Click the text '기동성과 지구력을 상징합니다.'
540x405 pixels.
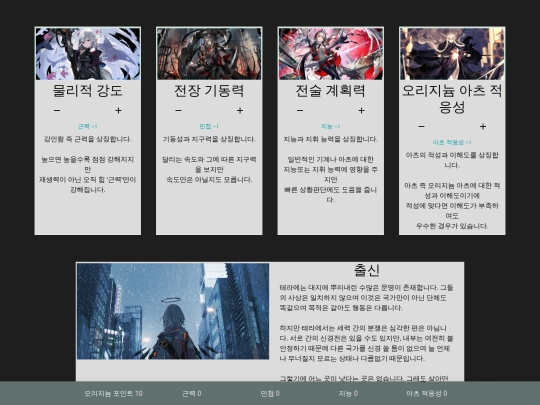coord(209,139)
